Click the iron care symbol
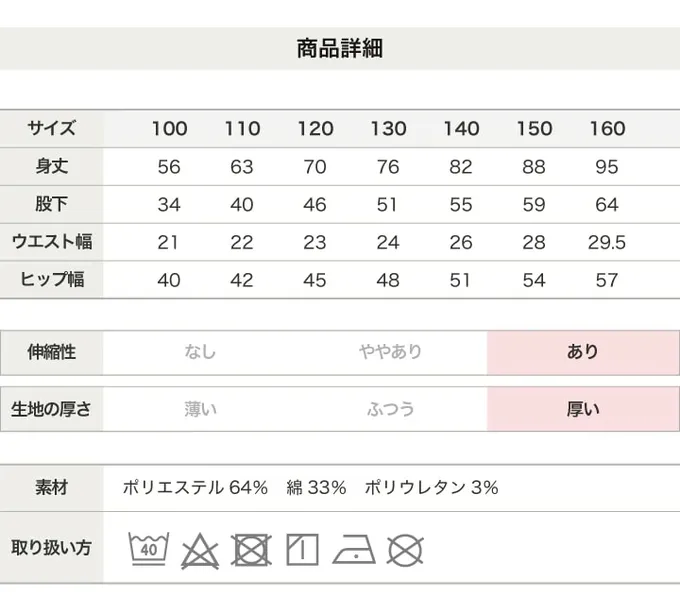This screenshot has width=680, height=614. [x=354, y=550]
